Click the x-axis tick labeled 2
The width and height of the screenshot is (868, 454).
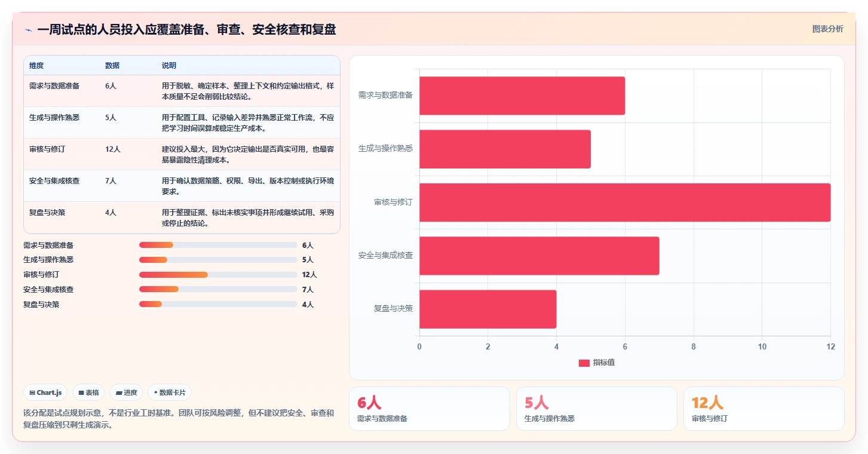pyautogui.click(x=488, y=347)
